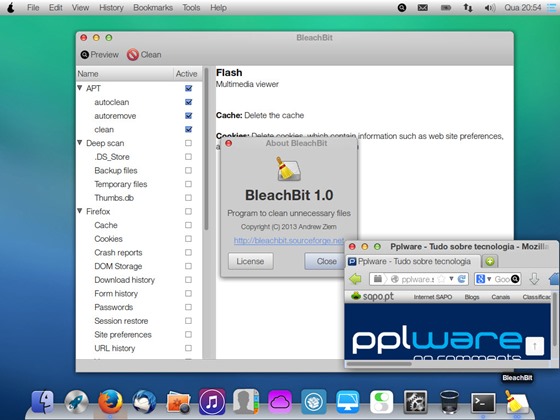The height and width of the screenshot is (420, 560).
Task: Check the Deep scan checkbox
Action: tap(188, 143)
